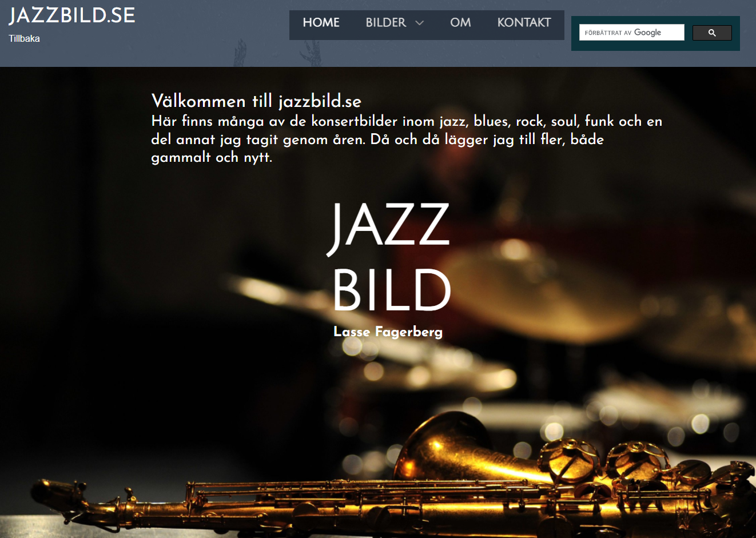756x538 pixels.
Task: Open the OM page from navigation
Action: coord(460,22)
